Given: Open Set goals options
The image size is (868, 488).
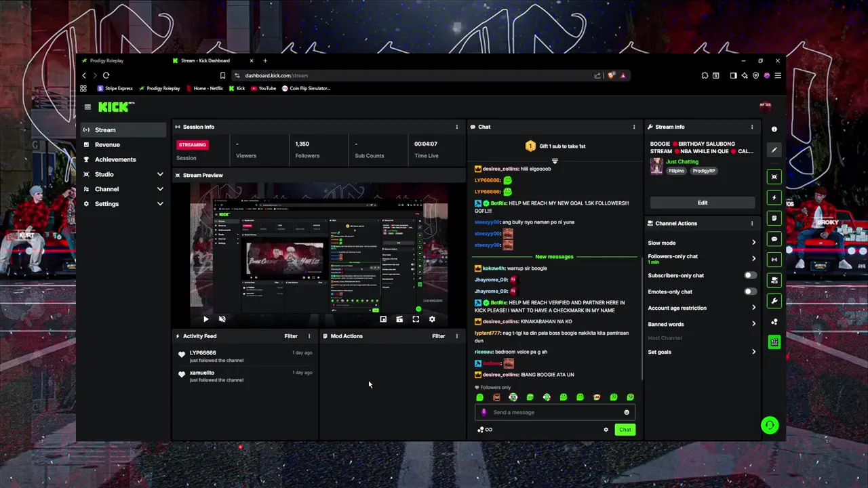Looking at the screenshot, I should pyautogui.click(x=702, y=352).
